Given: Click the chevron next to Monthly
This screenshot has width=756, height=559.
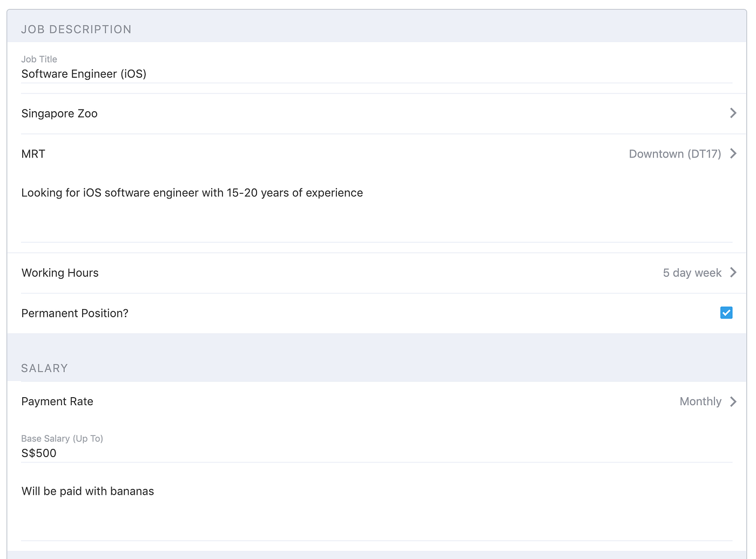Looking at the screenshot, I should [x=733, y=401].
